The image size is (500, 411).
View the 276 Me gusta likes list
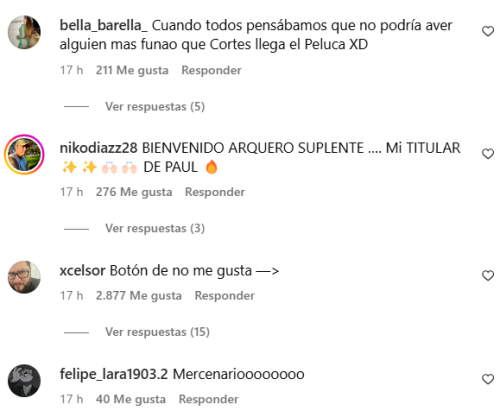(x=134, y=192)
